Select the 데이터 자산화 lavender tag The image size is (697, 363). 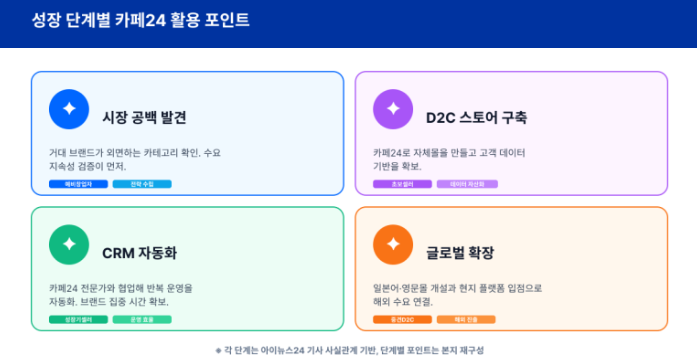coord(467,184)
